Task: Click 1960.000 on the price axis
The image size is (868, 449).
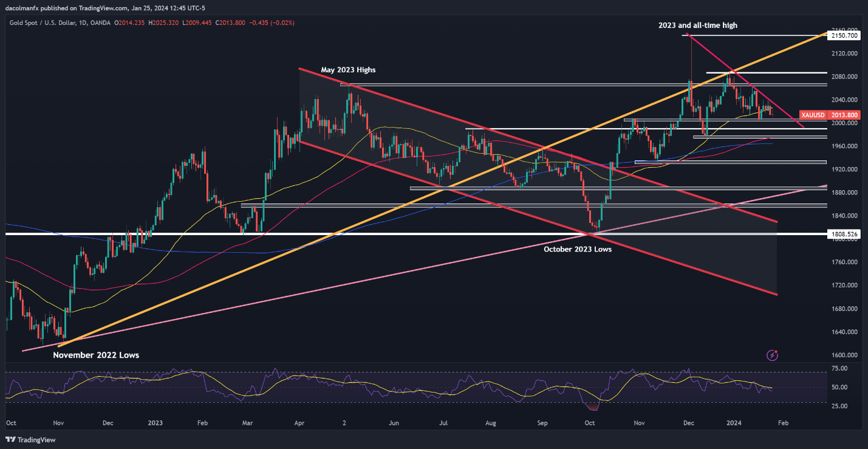Action: pyautogui.click(x=845, y=146)
